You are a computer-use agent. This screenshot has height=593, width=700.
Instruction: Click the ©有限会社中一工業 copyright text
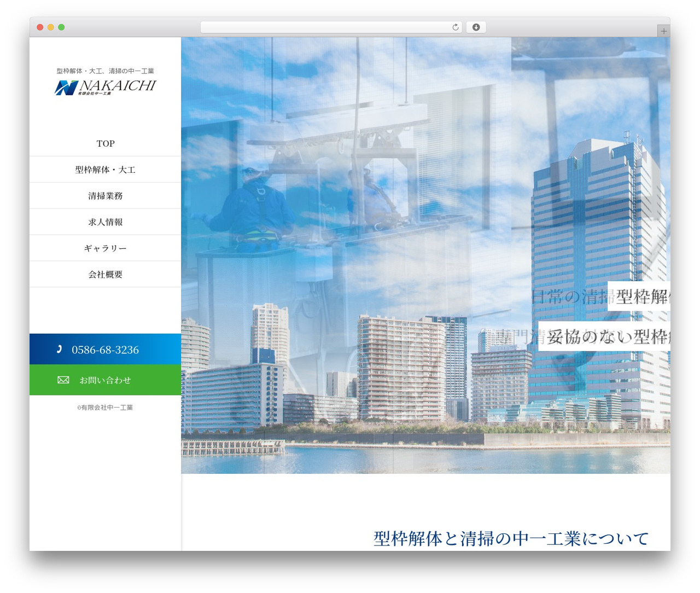(105, 408)
